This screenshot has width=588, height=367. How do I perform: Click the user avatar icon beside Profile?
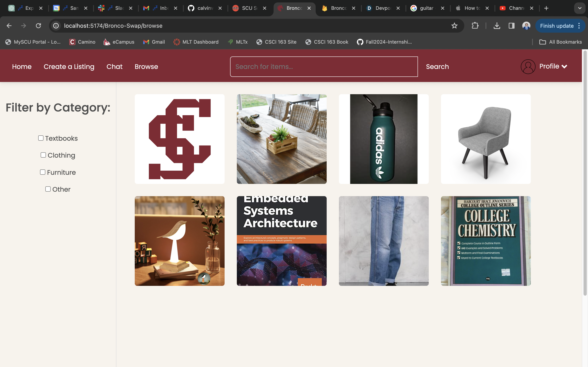(x=528, y=66)
